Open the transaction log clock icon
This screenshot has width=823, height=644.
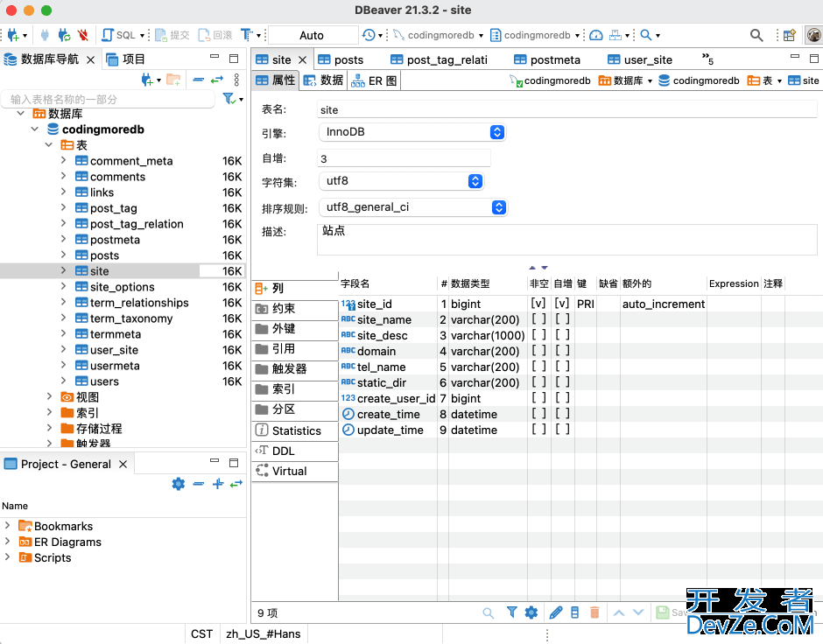(x=369, y=35)
